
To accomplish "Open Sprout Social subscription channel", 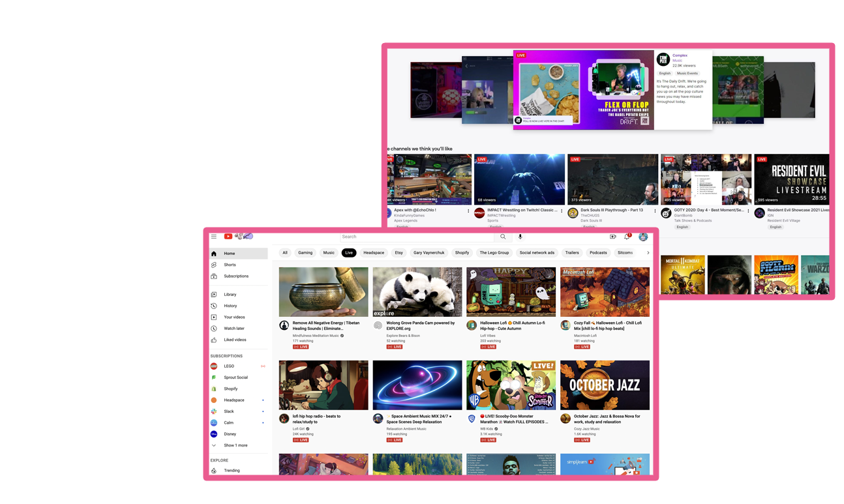I will 238,378.
